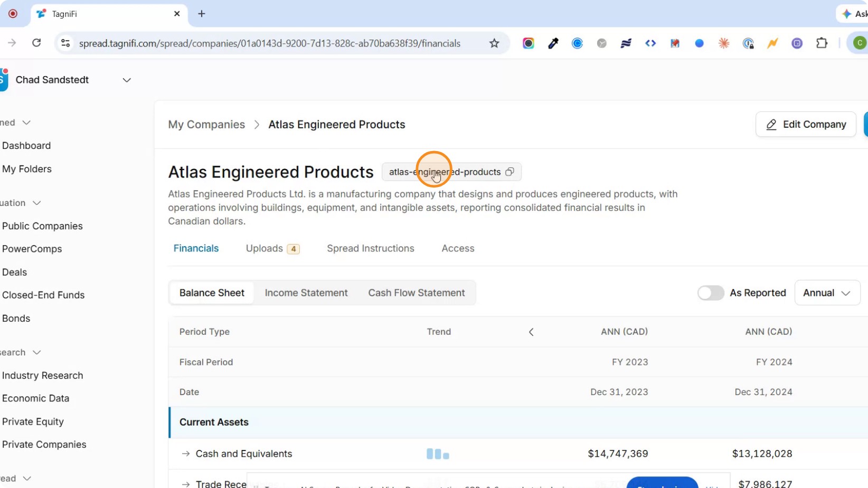Collapse the Valuation sidebar section
868x488 pixels.
[x=37, y=203]
